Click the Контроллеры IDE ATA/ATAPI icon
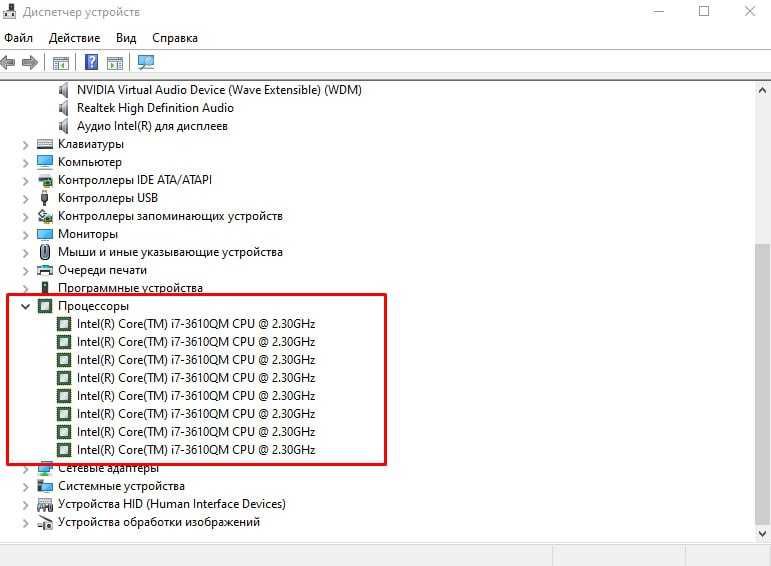The height and width of the screenshot is (566, 771). coord(45,180)
